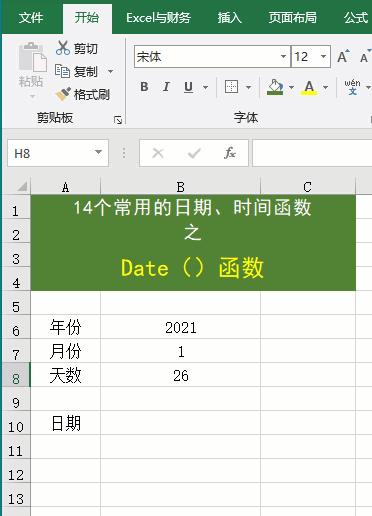Click the wén phonetic guide icon

pos(352,87)
